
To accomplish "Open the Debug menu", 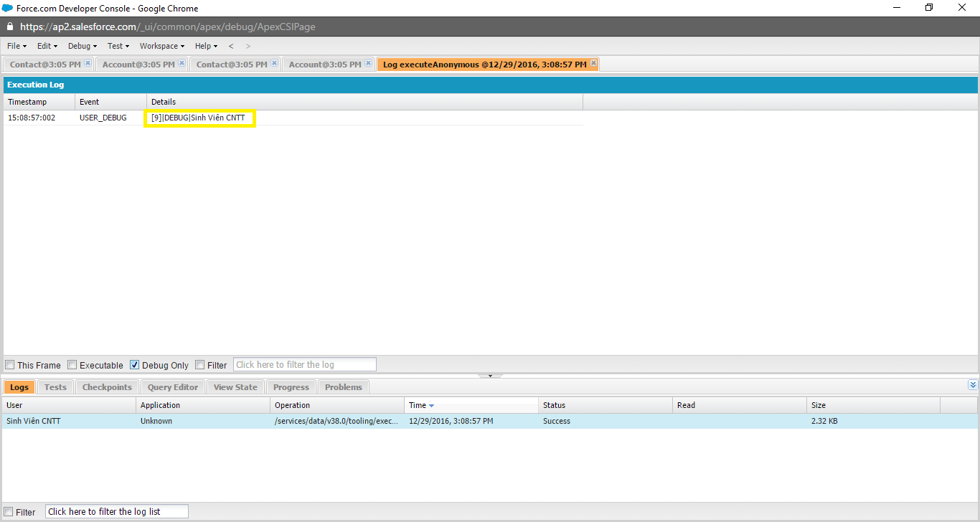I will coord(81,45).
